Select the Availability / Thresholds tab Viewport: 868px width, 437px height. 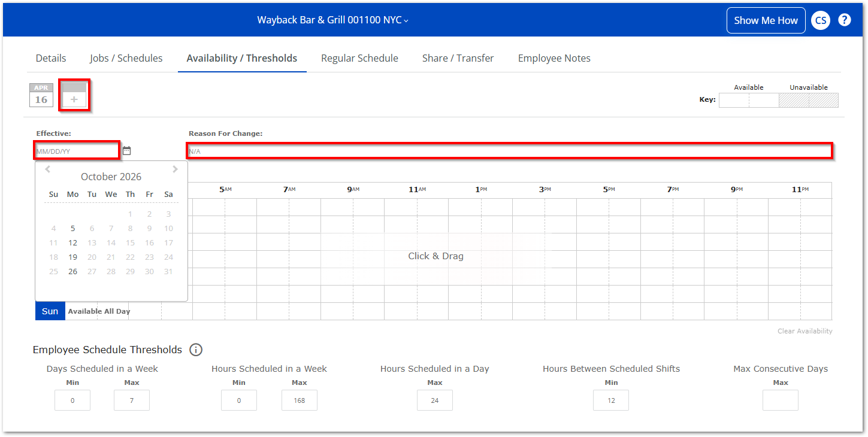point(242,58)
